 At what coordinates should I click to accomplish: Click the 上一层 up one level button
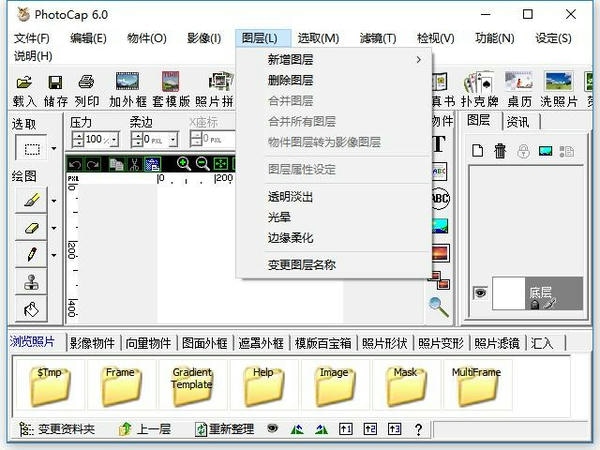[x=145, y=429]
